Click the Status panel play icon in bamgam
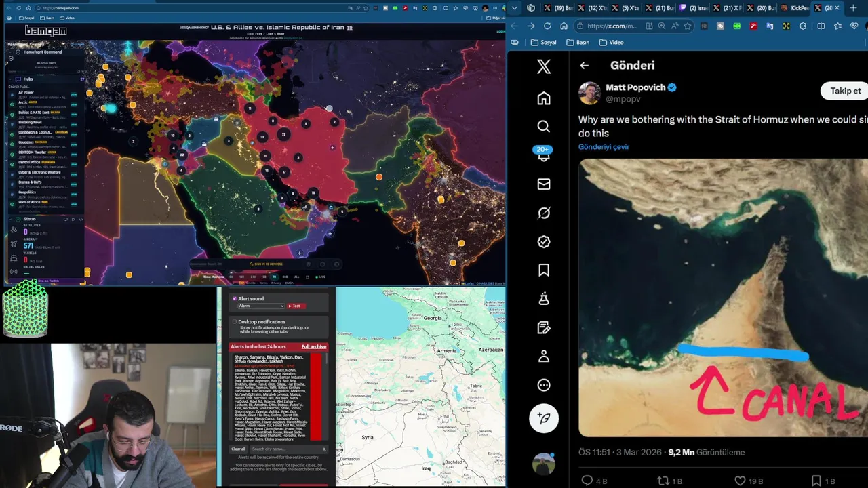Screen dimensions: 868x488 73,219
